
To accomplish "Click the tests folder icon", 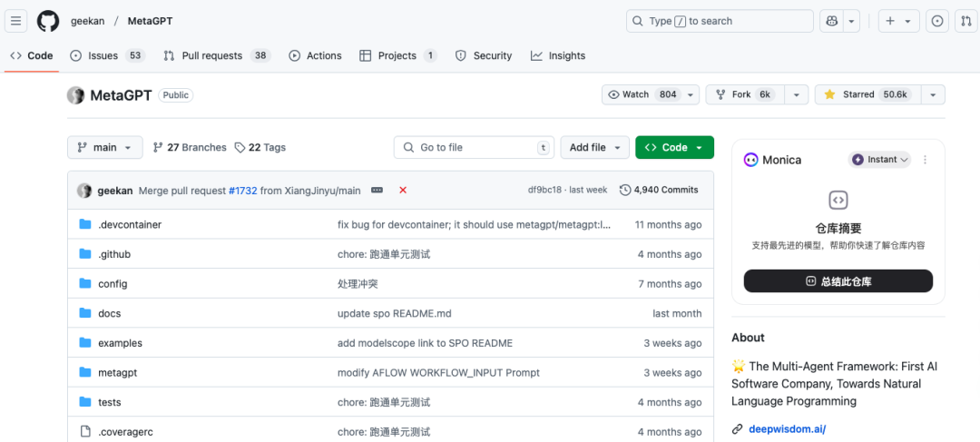I will [85, 402].
